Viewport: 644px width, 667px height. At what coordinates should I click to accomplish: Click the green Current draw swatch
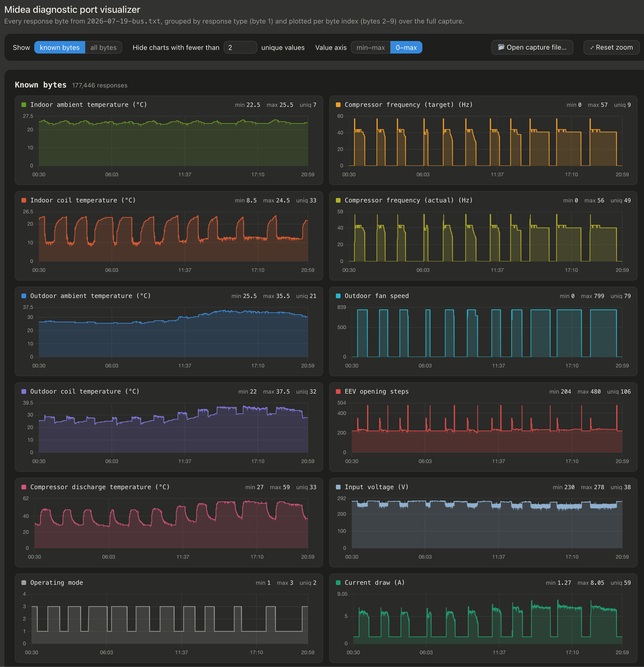(338, 583)
